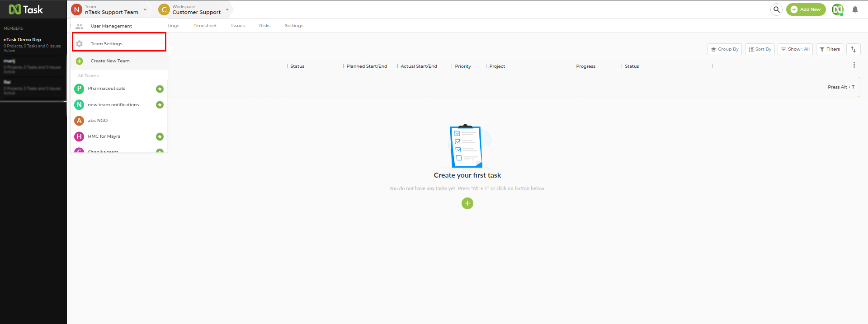Click the Team Settings gear icon

(x=79, y=44)
